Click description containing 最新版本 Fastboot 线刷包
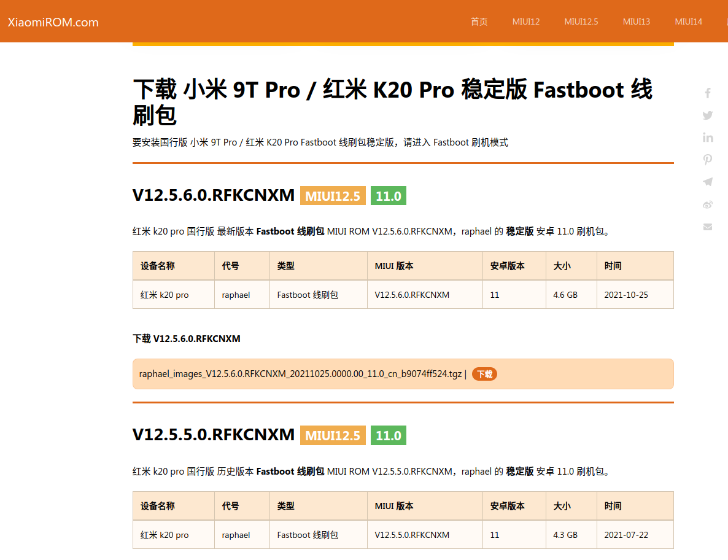Screen dimensions: 728x560 click(371, 231)
